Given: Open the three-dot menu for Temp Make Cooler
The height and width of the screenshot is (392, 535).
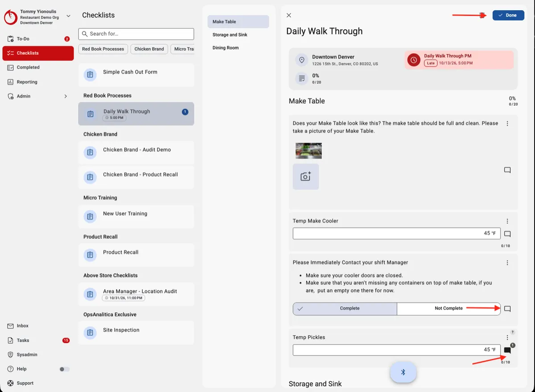Looking at the screenshot, I should 507,221.
